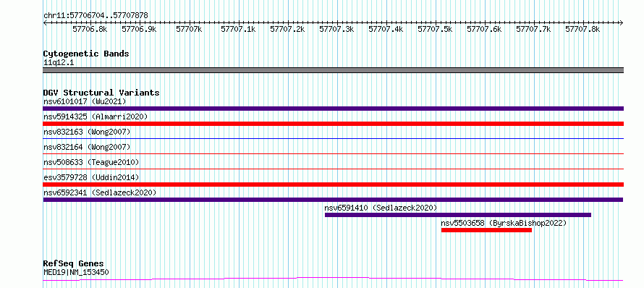Click the 57707.1k ruler tick label
This screenshot has width=644, height=288.
pos(238,29)
